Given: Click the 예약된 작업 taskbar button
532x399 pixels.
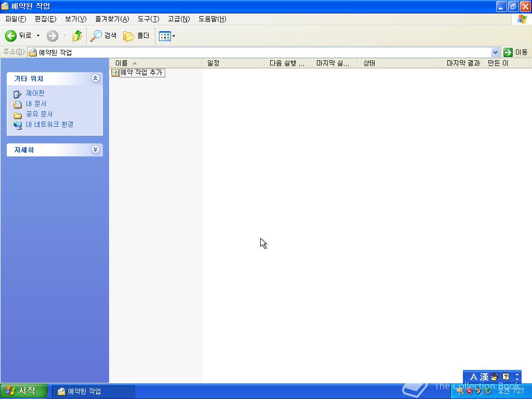Looking at the screenshot, I should coord(94,391).
